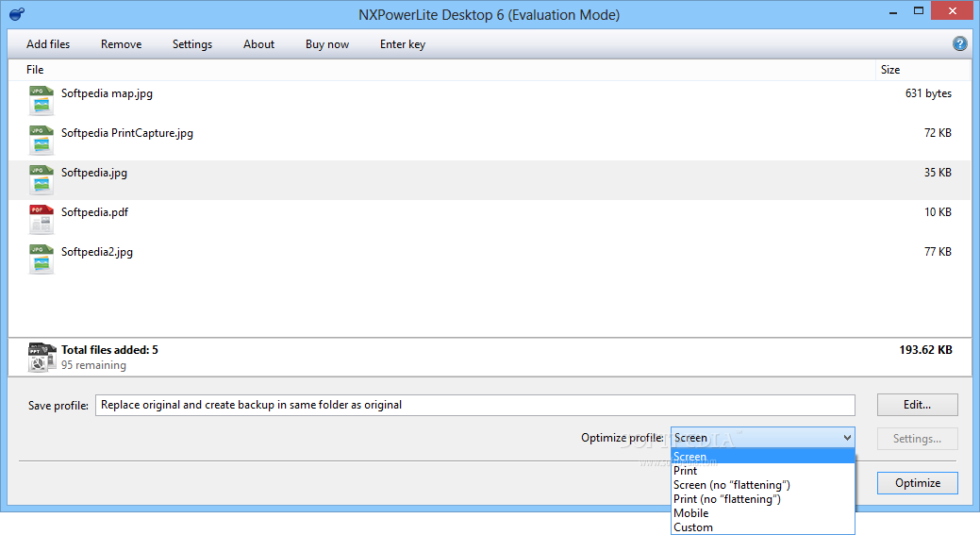The width and height of the screenshot is (980, 535).
Task: Click the 10 KB size value
Action: tap(938, 212)
